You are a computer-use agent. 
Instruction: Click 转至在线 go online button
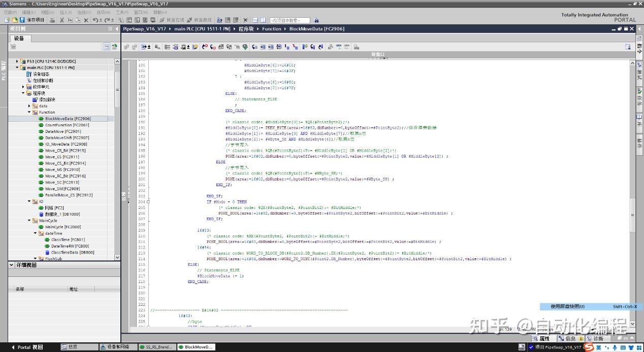[173, 20]
